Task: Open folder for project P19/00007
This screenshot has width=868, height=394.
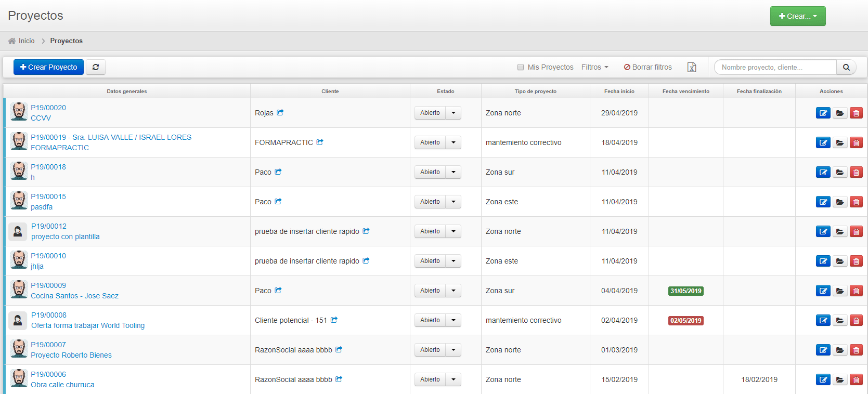Action: [840, 350]
